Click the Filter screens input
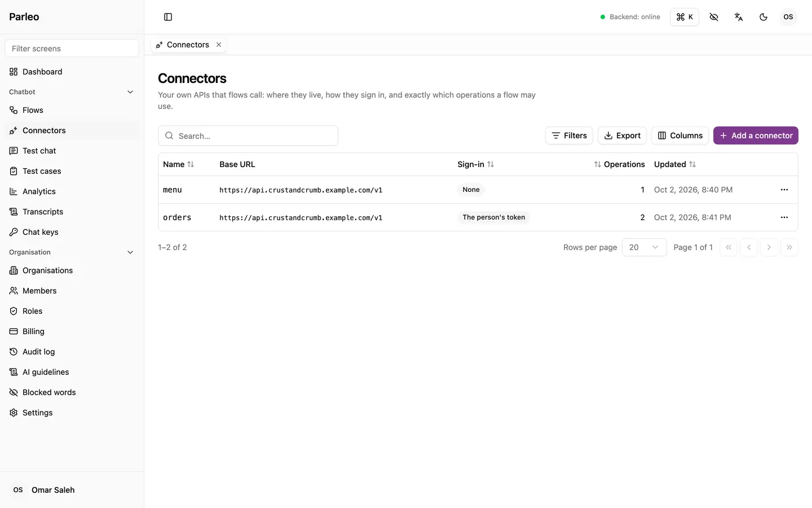This screenshot has width=812, height=508. pyautogui.click(x=72, y=49)
